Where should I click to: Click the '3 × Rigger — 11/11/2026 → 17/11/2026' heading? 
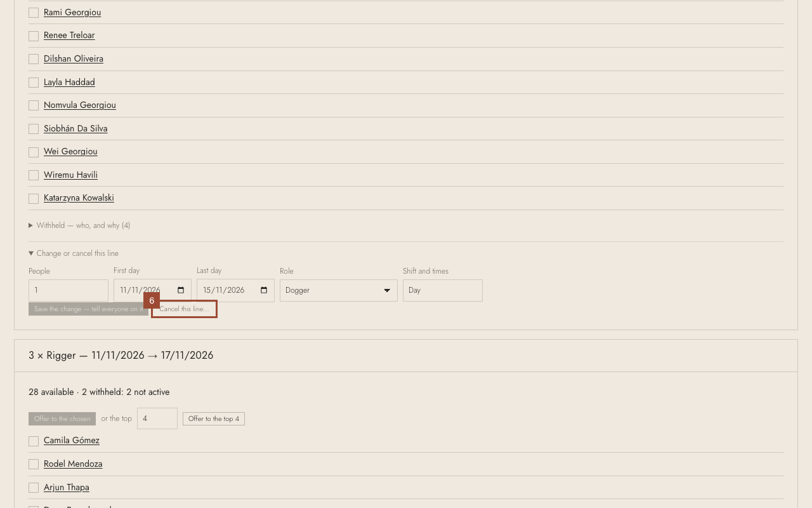click(x=121, y=356)
